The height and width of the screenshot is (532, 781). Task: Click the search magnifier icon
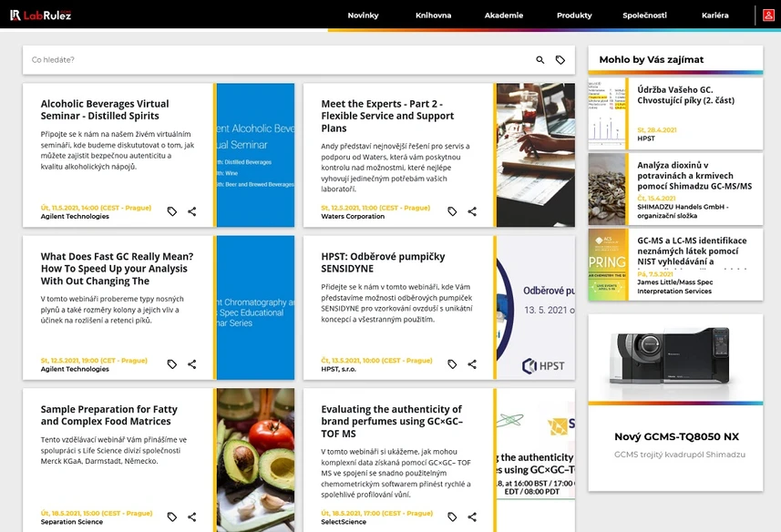pyautogui.click(x=540, y=60)
